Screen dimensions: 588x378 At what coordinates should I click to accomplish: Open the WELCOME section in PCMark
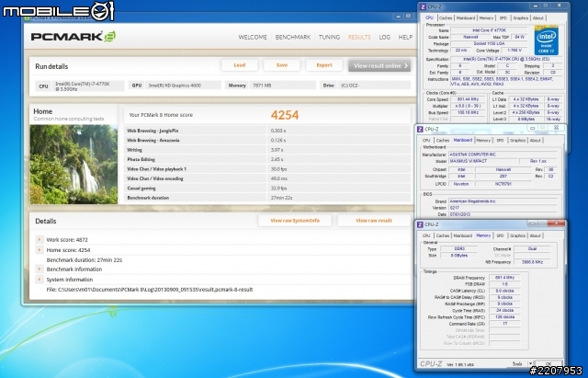(x=253, y=37)
